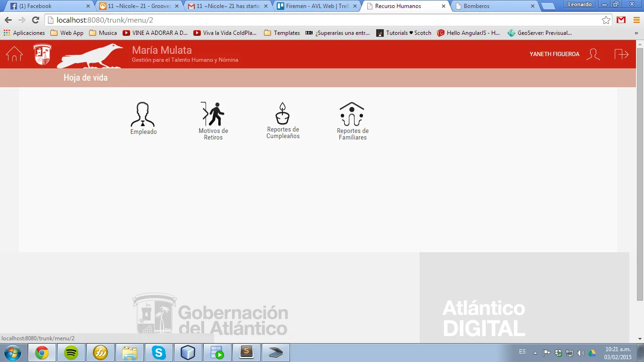Show hidden system tray icons

pos(535,353)
